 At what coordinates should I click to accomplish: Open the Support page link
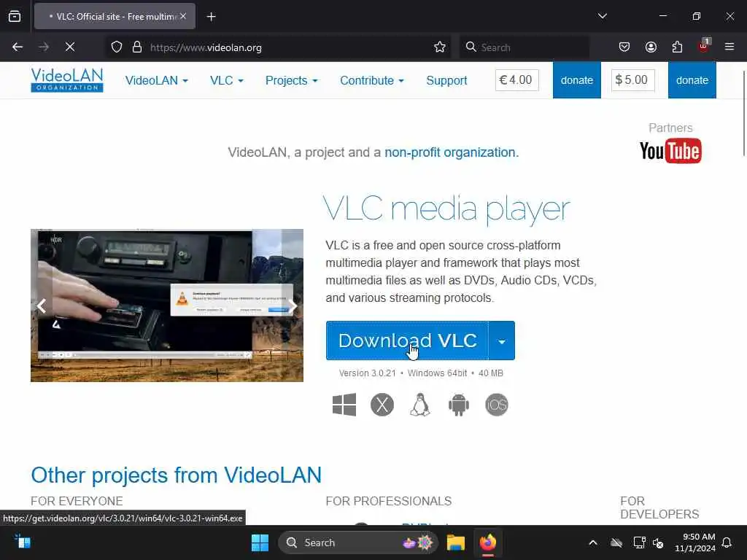tap(446, 80)
